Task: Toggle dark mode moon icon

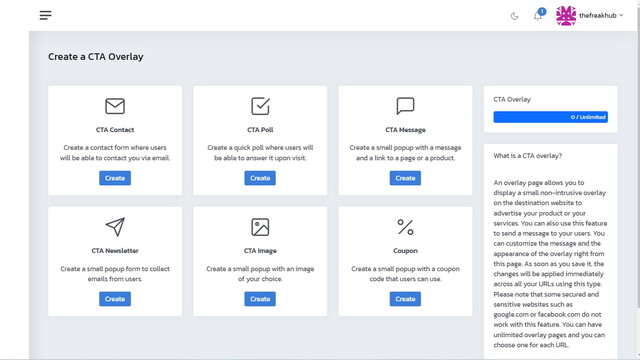Action: 514,16
